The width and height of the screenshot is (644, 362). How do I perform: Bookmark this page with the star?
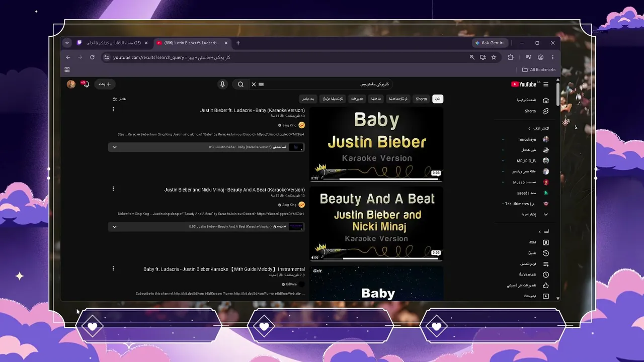[x=494, y=57]
